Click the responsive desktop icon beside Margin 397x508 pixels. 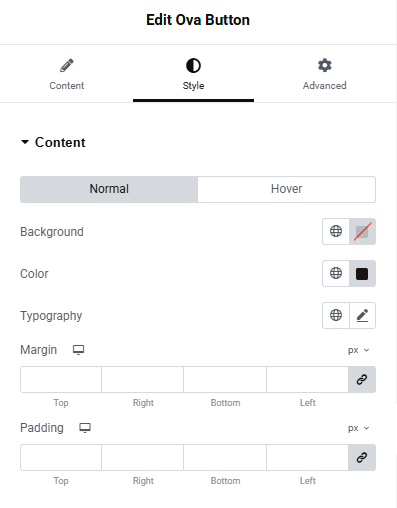pos(79,350)
